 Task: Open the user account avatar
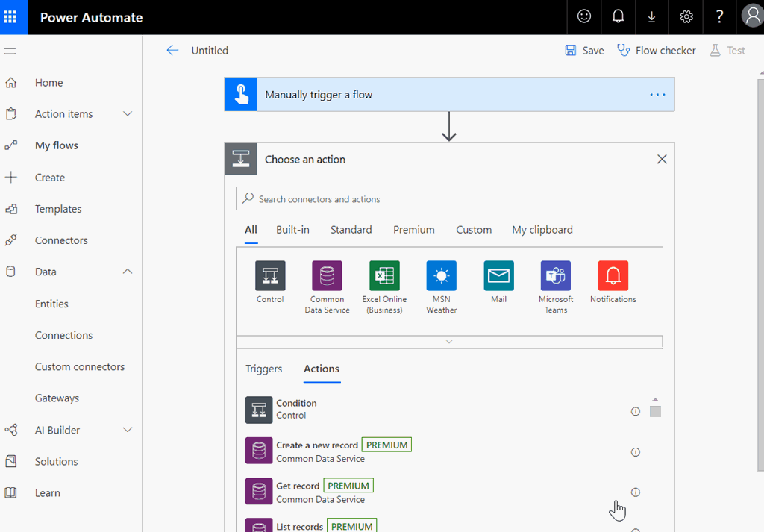pos(752,16)
